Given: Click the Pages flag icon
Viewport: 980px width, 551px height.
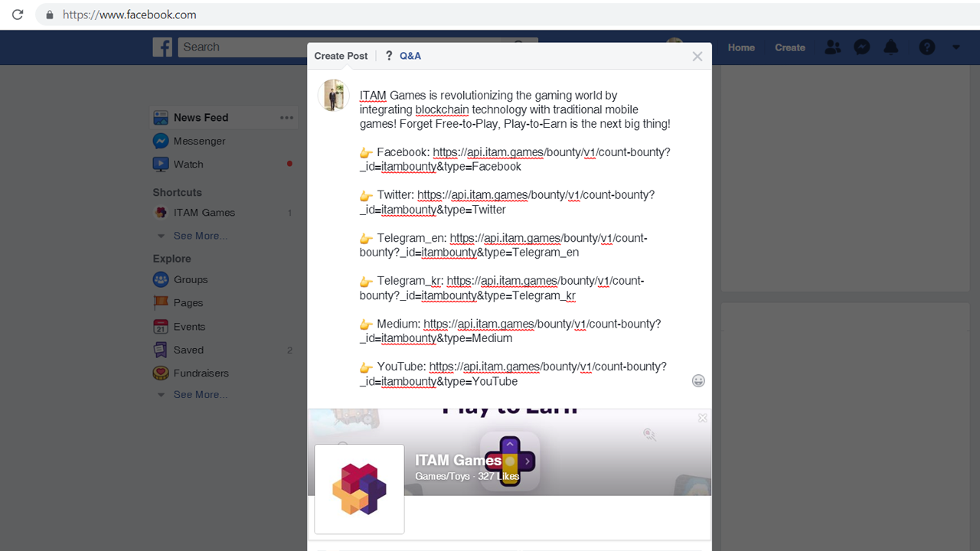Looking at the screenshot, I should pyautogui.click(x=161, y=303).
